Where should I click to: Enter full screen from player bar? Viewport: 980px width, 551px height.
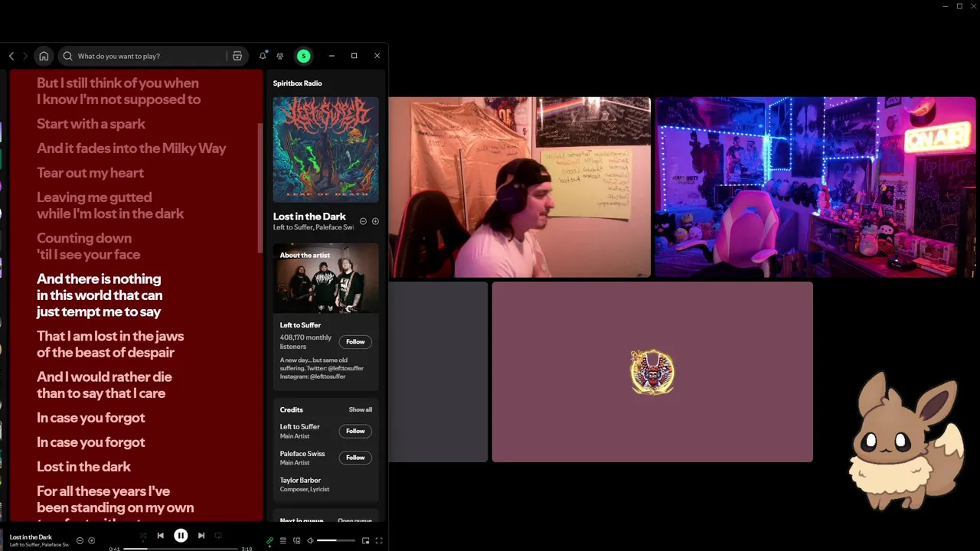pyautogui.click(x=379, y=541)
